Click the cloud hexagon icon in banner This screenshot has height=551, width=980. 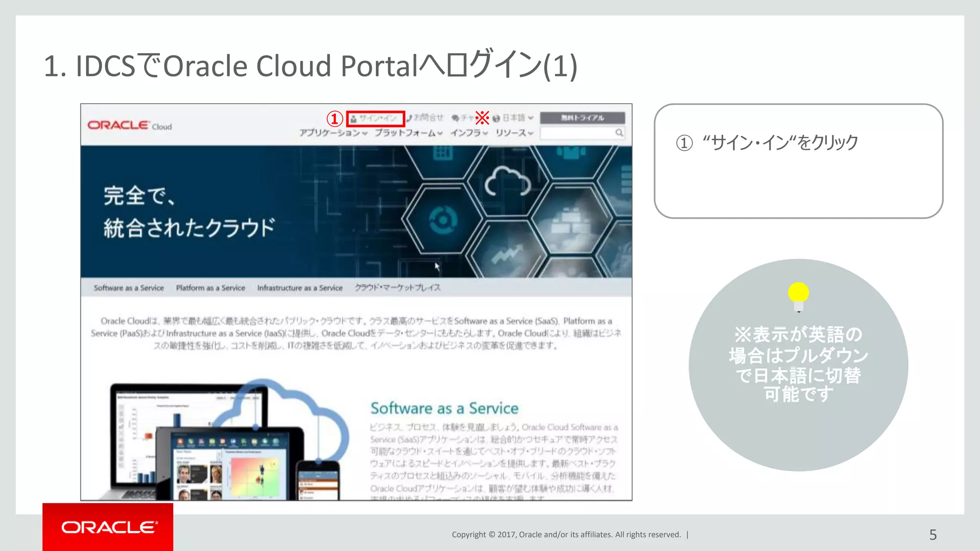point(508,181)
